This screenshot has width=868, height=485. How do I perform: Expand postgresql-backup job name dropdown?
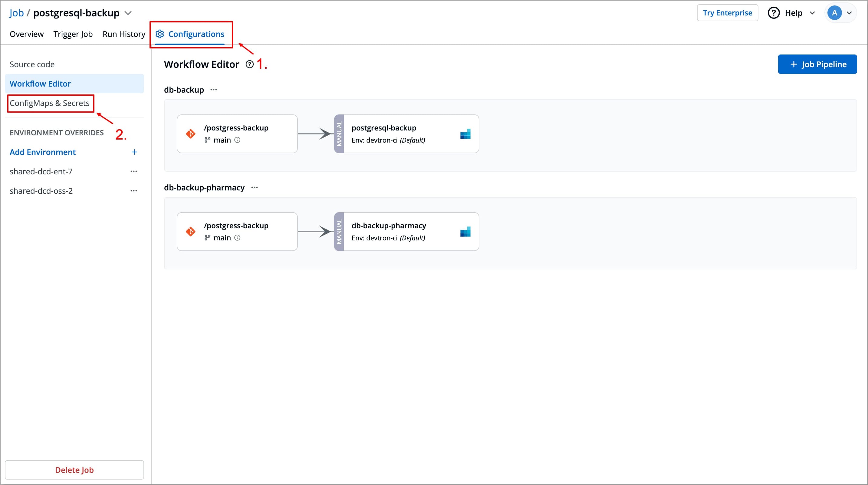[128, 13]
